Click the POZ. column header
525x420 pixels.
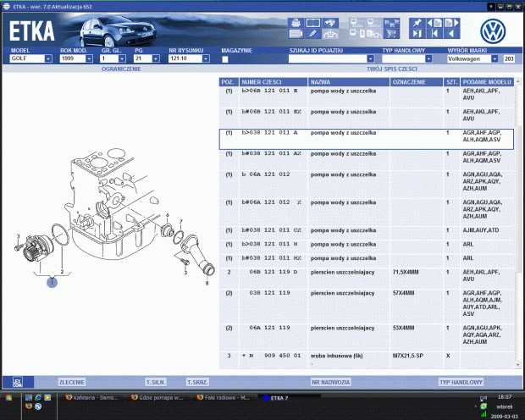[229, 82]
